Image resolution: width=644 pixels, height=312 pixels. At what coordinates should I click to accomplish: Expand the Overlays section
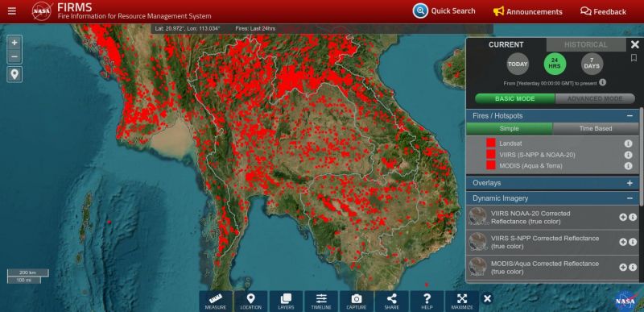(x=630, y=183)
